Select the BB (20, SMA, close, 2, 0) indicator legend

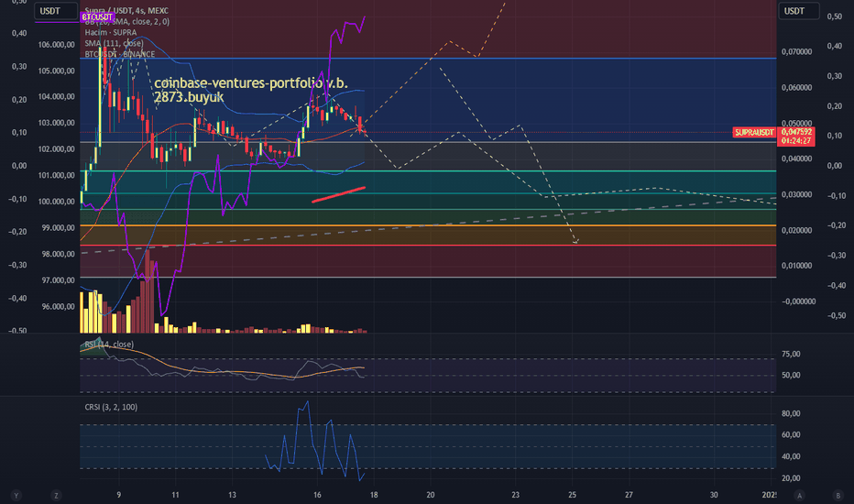pos(126,22)
